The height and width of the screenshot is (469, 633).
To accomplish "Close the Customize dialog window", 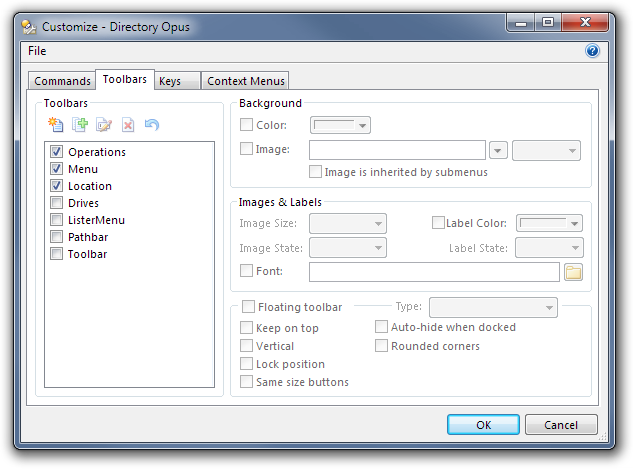I will pos(585,22).
